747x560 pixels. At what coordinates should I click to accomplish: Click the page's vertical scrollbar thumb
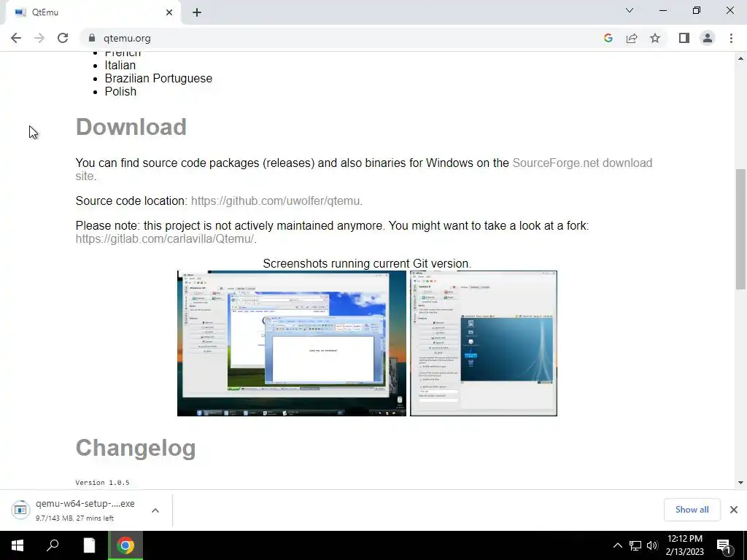[740, 229]
